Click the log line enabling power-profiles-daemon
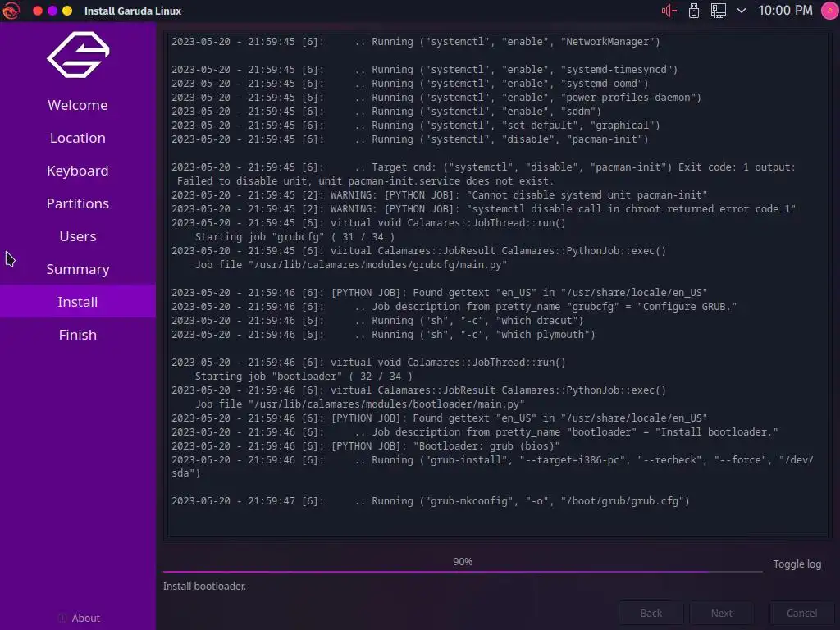840x630 pixels. [x=436, y=98]
